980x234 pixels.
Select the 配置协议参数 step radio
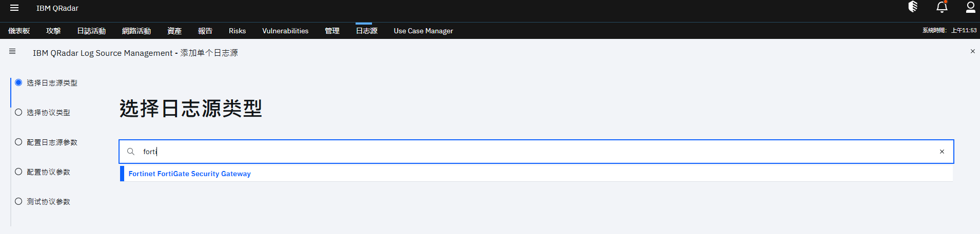18,172
